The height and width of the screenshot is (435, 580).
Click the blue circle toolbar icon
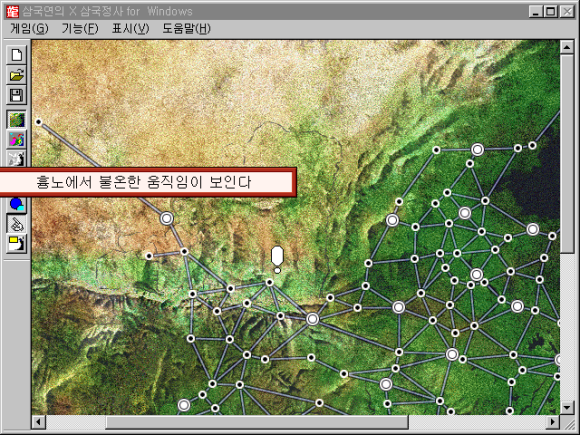(x=17, y=204)
